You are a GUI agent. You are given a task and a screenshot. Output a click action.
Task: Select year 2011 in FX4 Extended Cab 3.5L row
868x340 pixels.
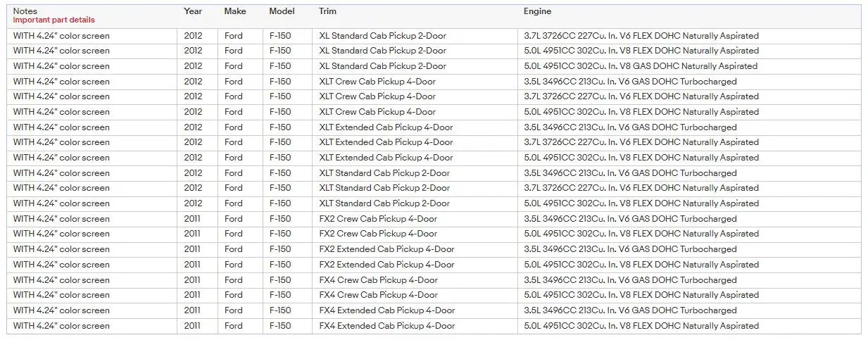[x=193, y=310]
